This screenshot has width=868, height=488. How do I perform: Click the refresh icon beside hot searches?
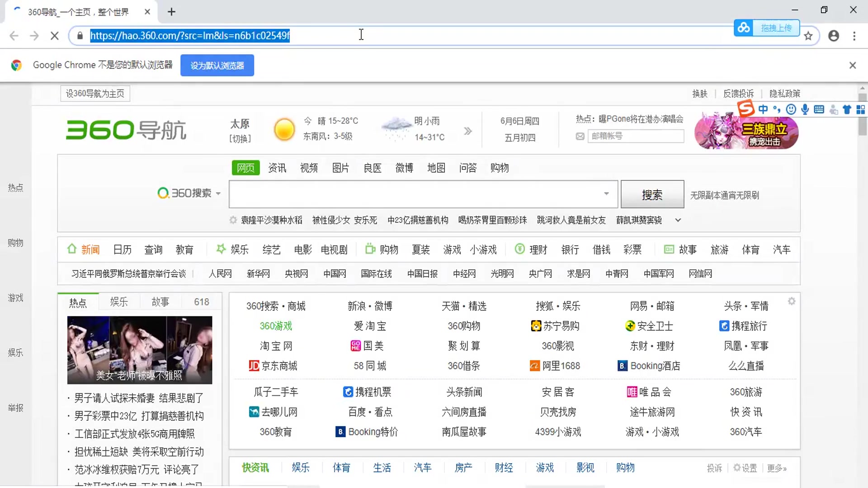(233, 220)
